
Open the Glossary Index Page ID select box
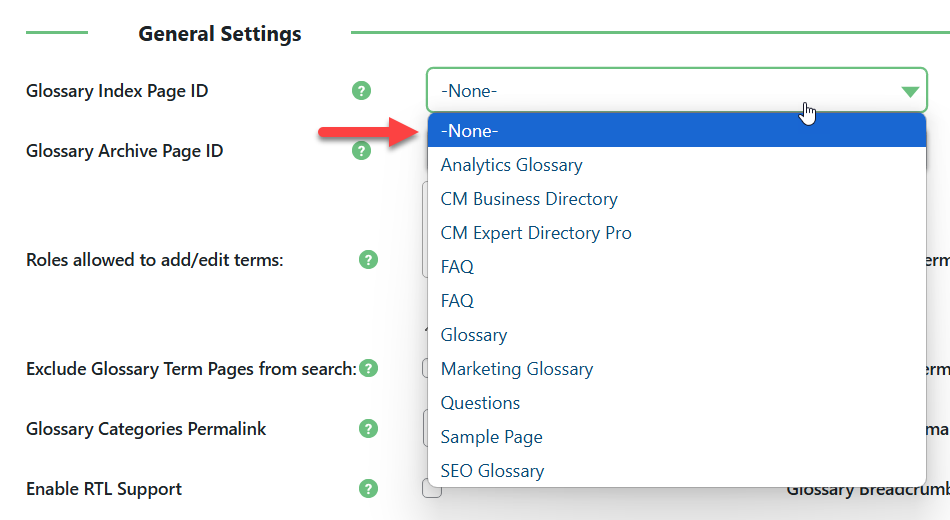[677, 90]
